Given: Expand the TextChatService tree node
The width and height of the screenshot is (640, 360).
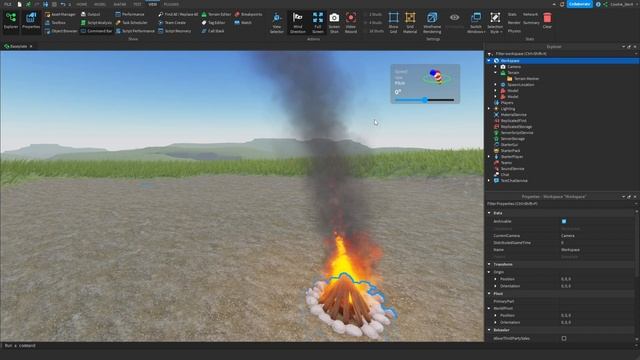Looking at the screenshot, I should point(489,181).
